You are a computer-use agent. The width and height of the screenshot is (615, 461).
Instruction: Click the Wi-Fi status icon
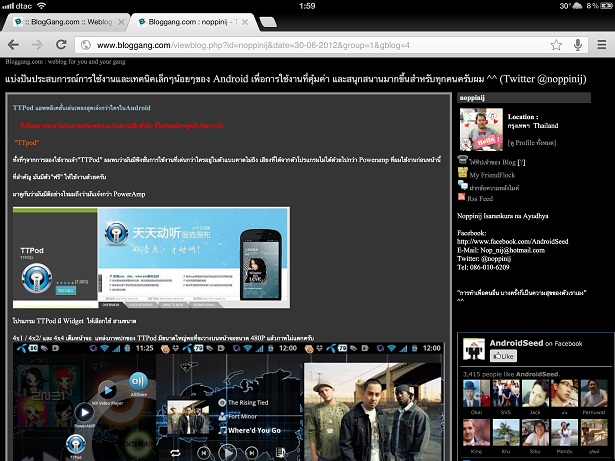42,5
